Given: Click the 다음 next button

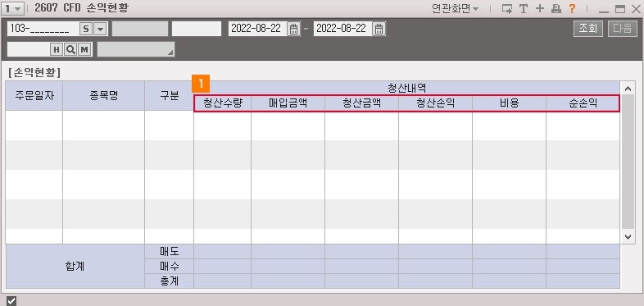Looking at the screenshot, I should click(623, 29).
